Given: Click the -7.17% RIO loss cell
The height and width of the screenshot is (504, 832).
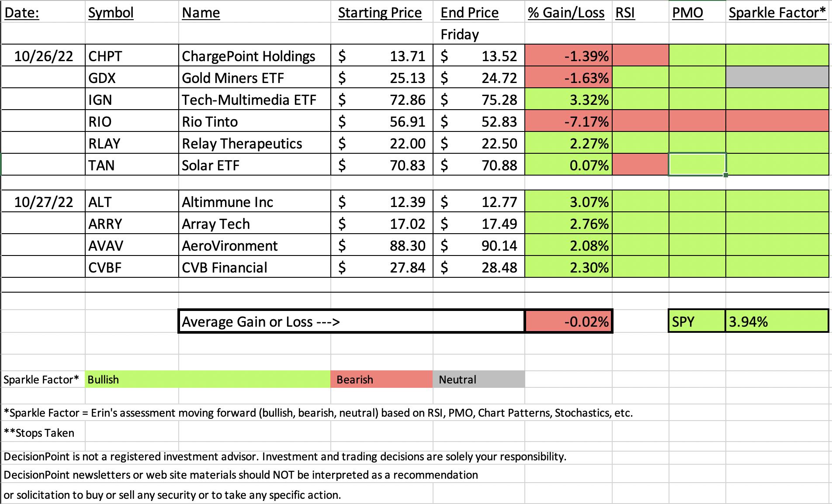Looking at the screenshot, I should 568,121.
